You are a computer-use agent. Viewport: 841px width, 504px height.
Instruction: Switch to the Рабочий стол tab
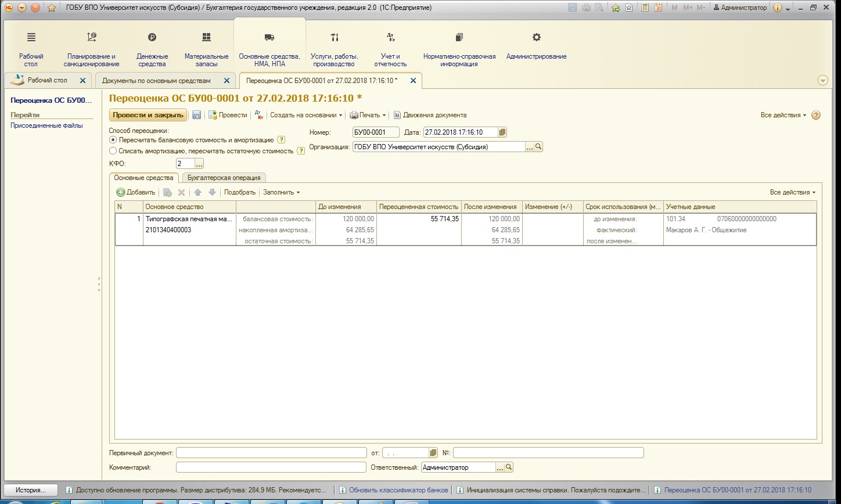coord(47,80)
